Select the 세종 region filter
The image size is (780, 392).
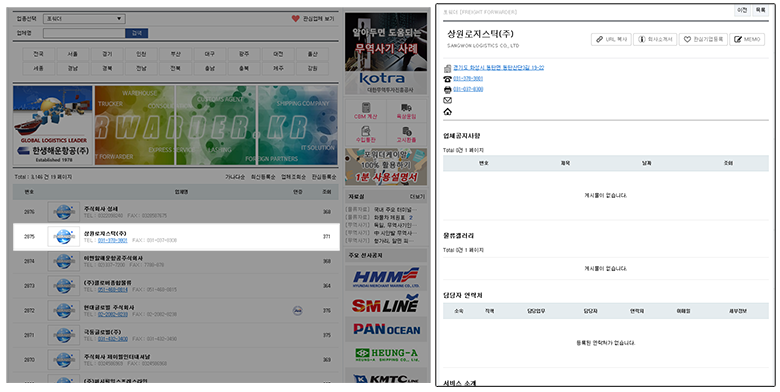tap(39, 68)
